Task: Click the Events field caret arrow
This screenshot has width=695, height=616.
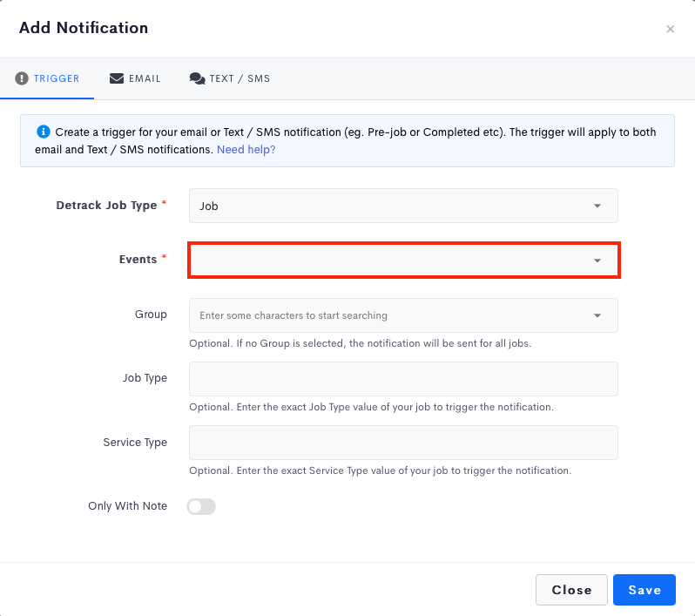Action: tap(597, 261)
